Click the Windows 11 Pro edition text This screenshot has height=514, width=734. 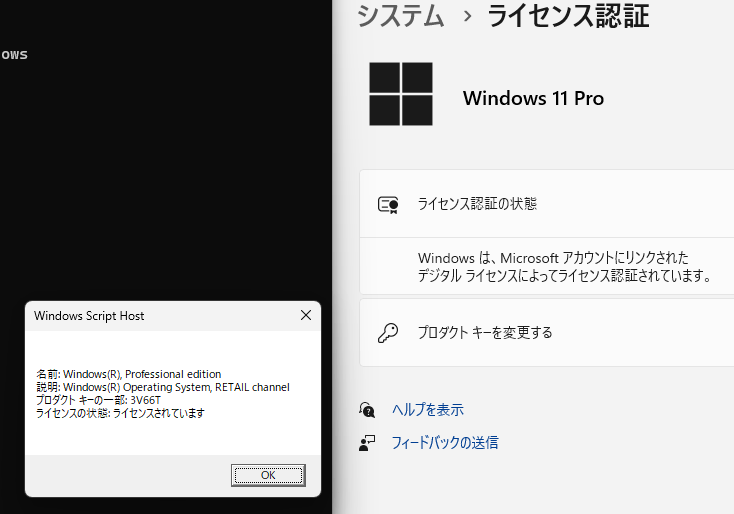coord(533,98)
